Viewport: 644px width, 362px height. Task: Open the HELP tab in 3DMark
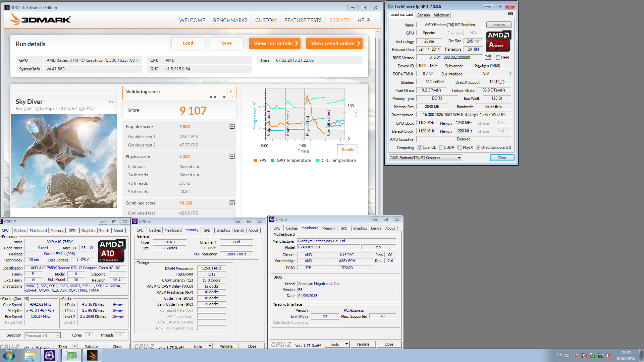pyautogui.click(x=364, y=20)
